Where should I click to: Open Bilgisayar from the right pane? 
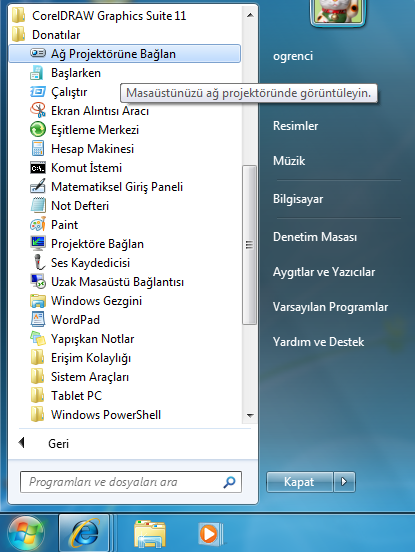(x=298, y=199)
